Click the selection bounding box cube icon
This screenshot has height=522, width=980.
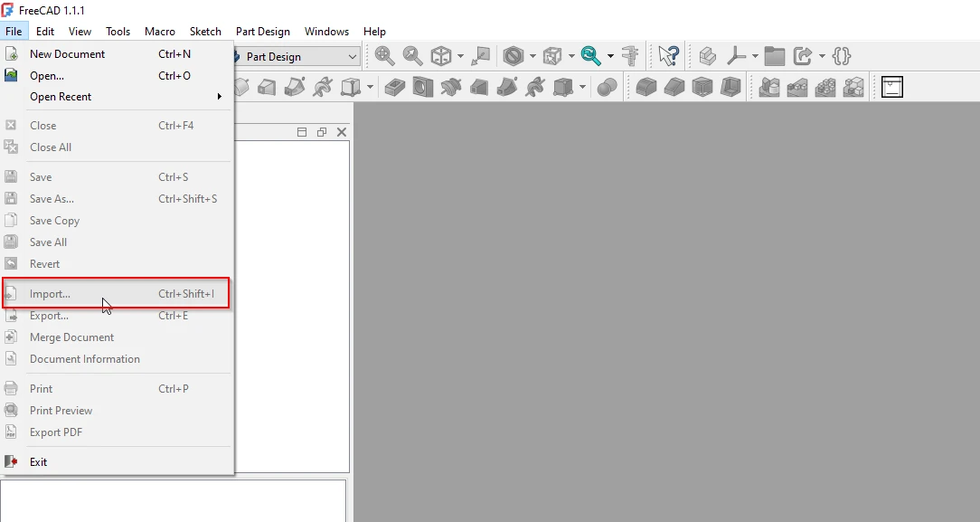coord(551,56)
